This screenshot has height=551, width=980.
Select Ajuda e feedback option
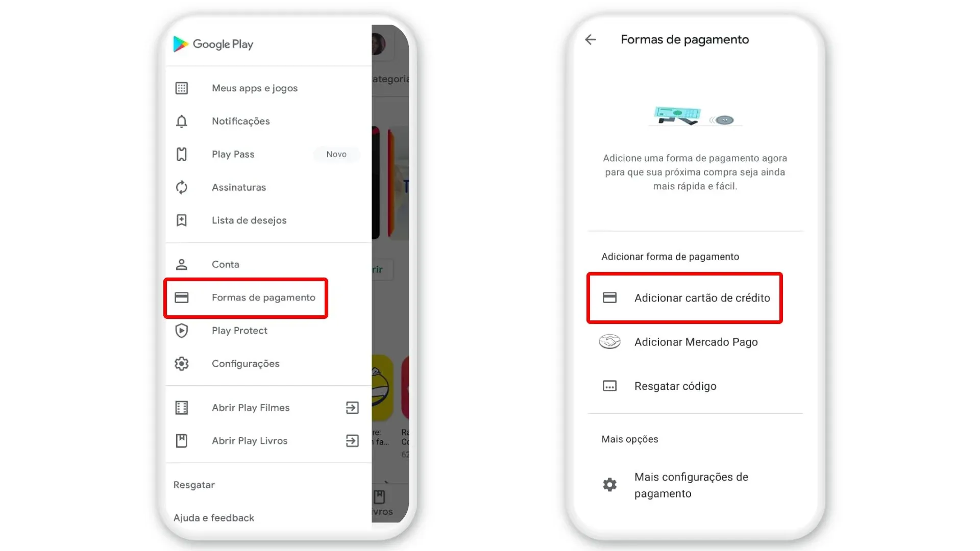(213, 517)
